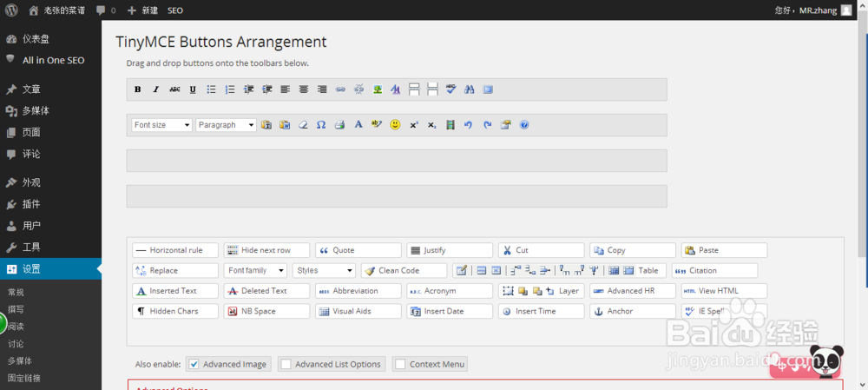Click the Strikethrough ABC icon
The width and height of the screenshot is (868, 390).
[x=174, y=89]
